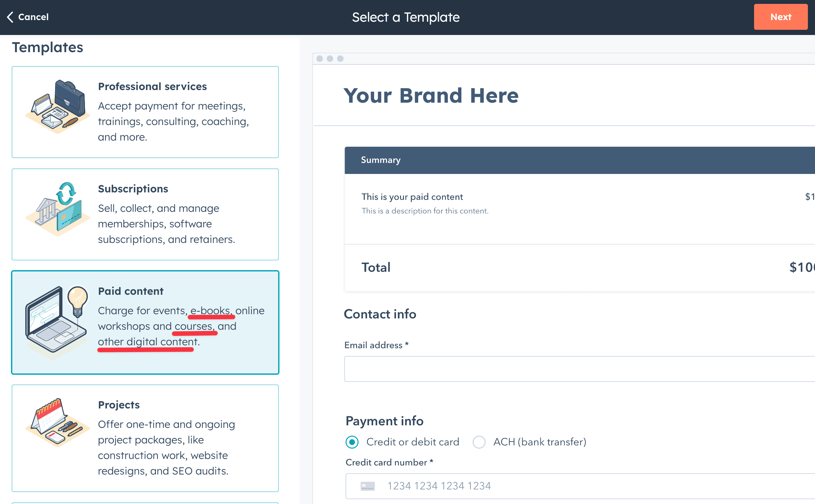
Task: Click the Projects title text
Action: [x=119, y=405]
